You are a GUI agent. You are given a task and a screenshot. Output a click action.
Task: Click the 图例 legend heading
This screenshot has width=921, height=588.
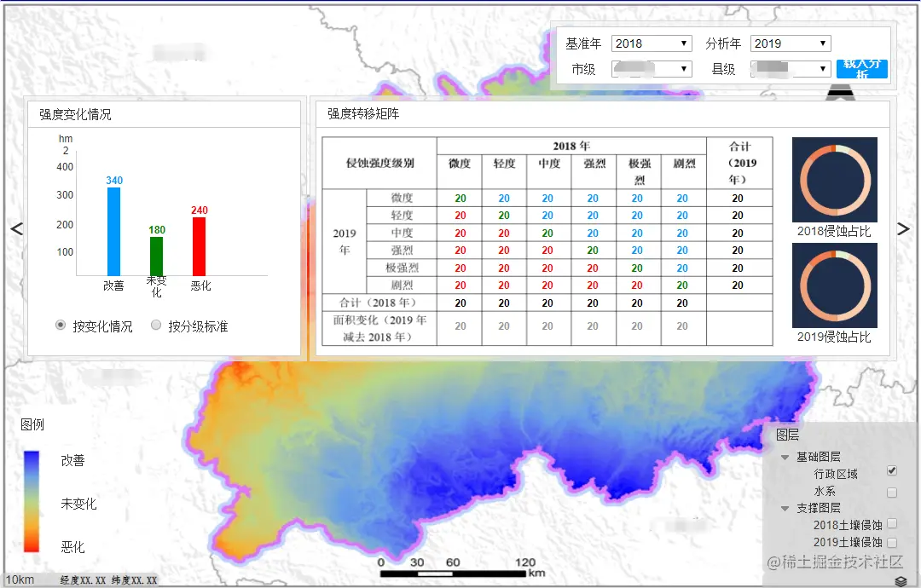click(32, 424)
